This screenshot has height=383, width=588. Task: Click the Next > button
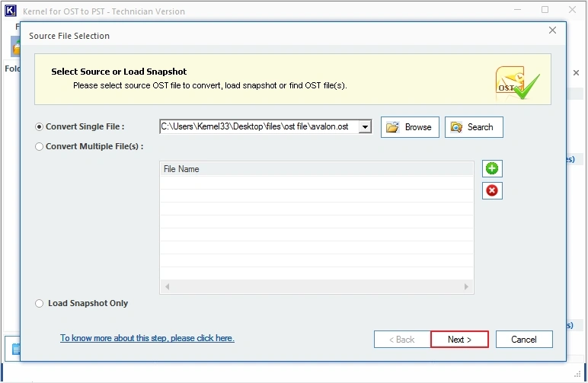(459, 339)
